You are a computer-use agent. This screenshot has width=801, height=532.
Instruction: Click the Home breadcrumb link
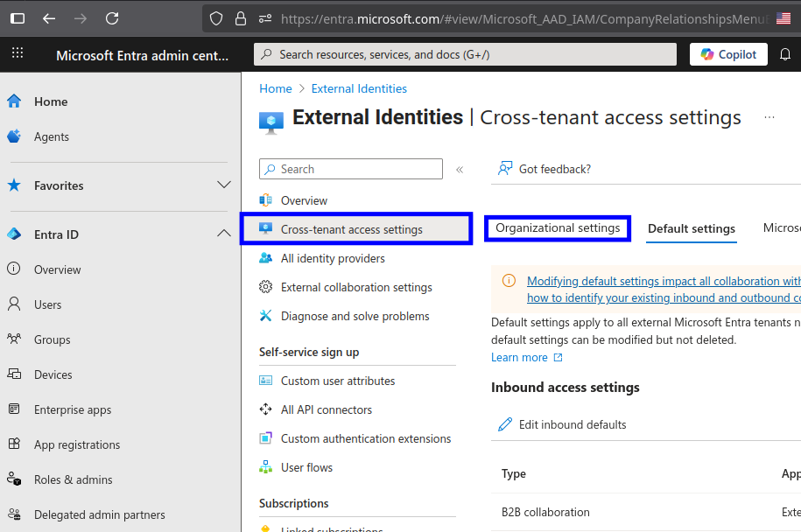(x=276, y=89)
